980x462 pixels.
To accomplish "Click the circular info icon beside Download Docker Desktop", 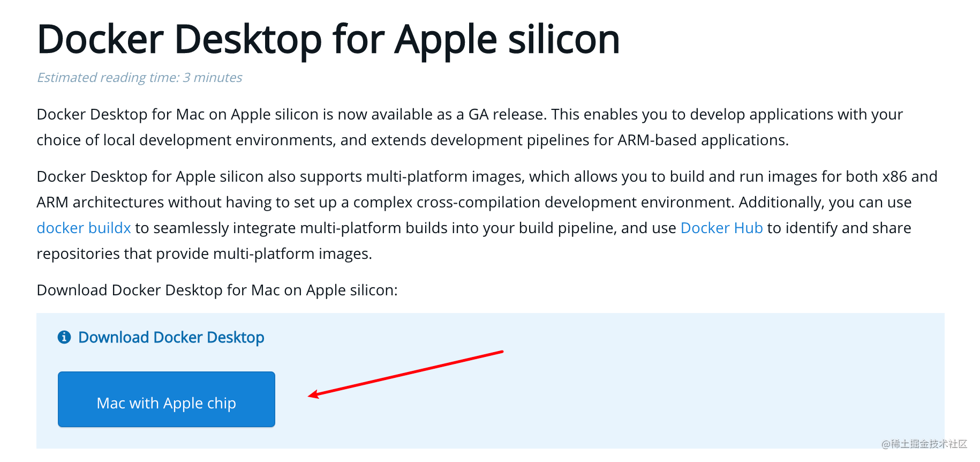I will [63, 338].
